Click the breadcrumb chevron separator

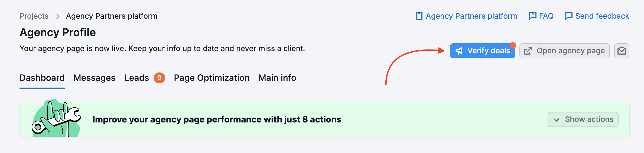click(58, 16)
